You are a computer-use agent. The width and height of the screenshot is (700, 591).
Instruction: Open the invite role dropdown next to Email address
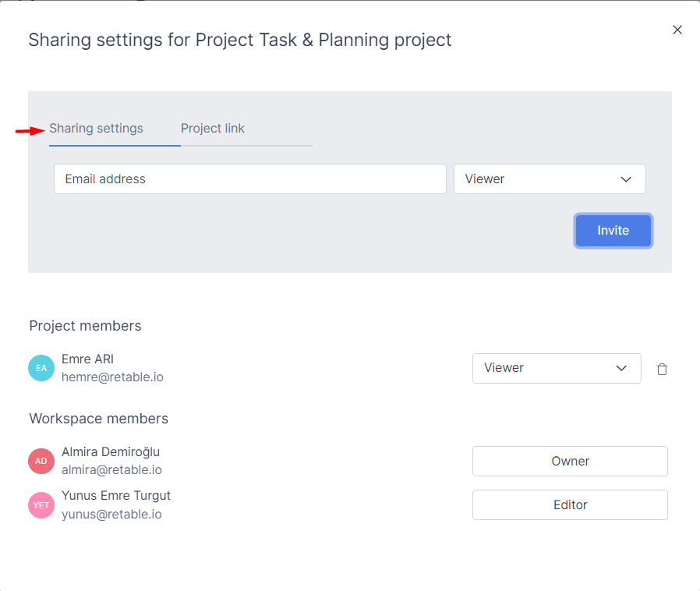(550, 179)
